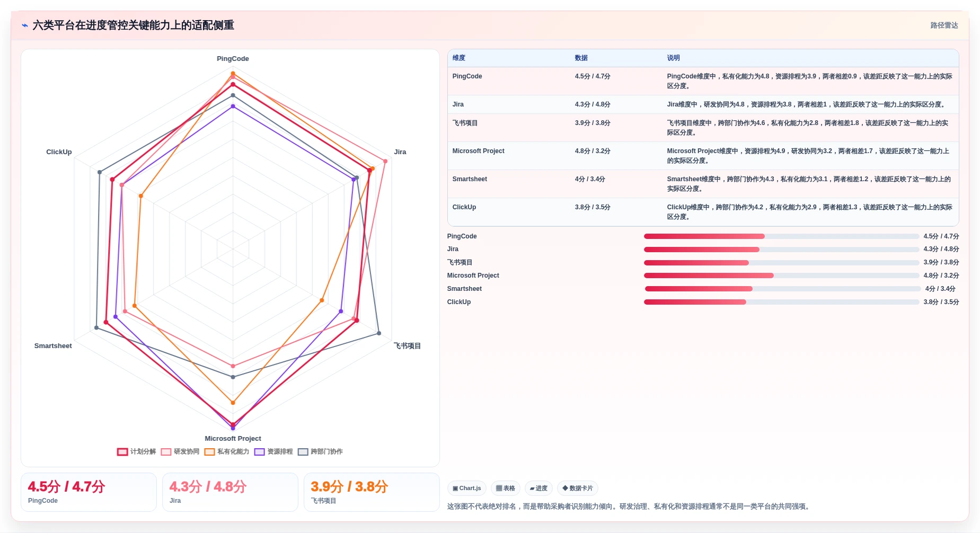The height and width of the screenshot is (533, 980).
Task: Click the ClickUp radar axis label
Action: pos(59,152)
